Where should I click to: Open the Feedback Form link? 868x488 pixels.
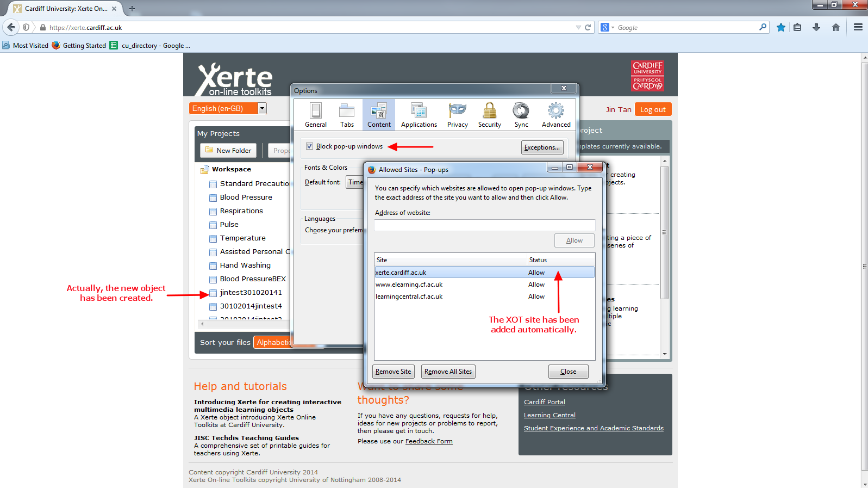point(429,441)
